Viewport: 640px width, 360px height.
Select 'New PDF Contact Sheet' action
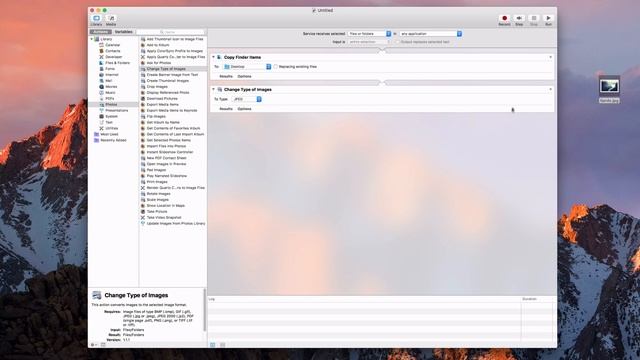point(167,158)
